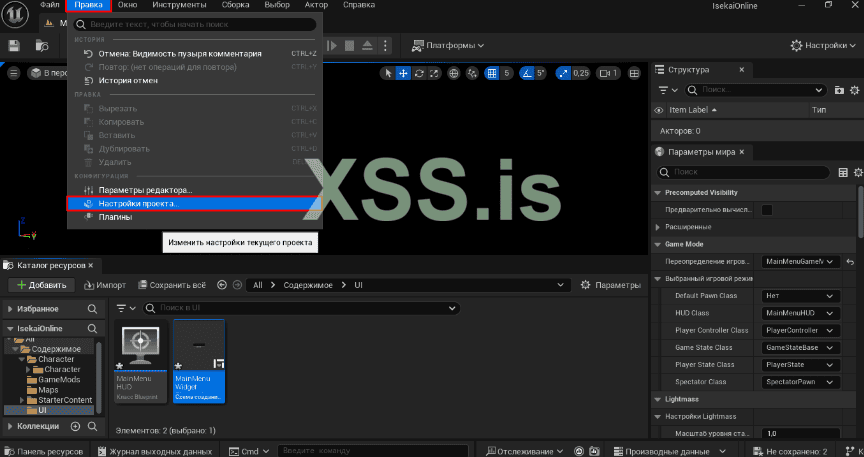Open the Output Log (Журнал выходных данных)
This screenshot has width=864, height=457.
[155, 451]
